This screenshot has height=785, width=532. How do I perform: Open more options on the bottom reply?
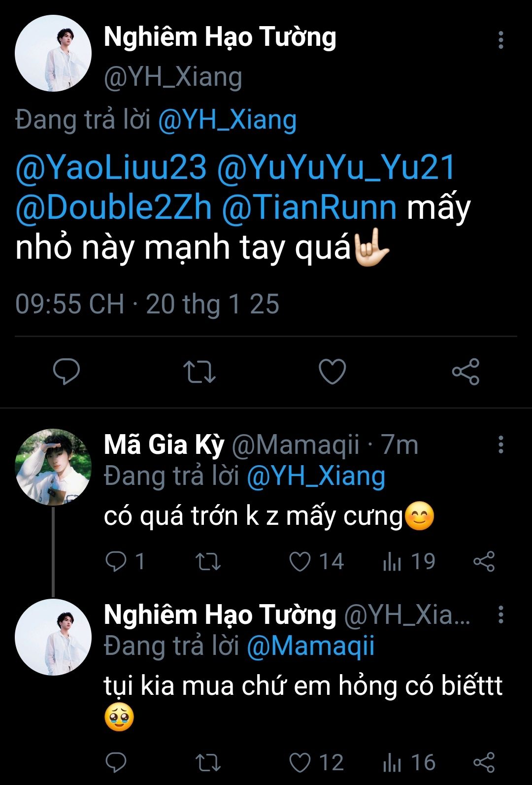point(500,614)
